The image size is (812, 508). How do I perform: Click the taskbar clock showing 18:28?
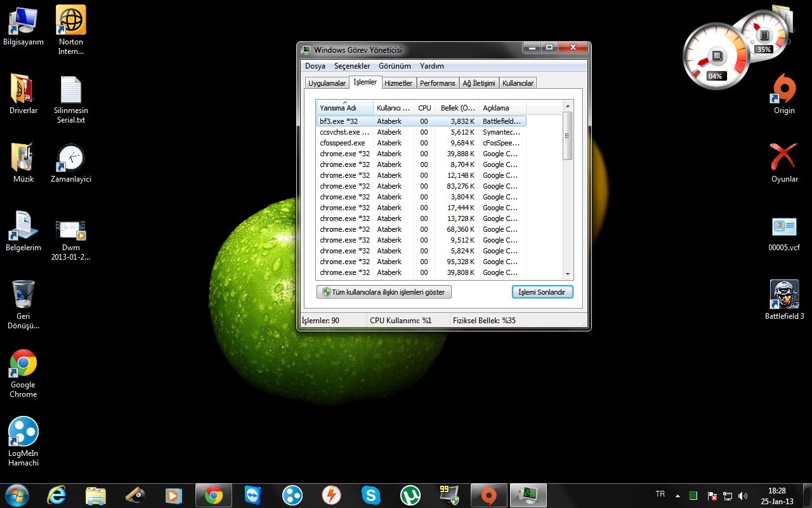(777, 496)
